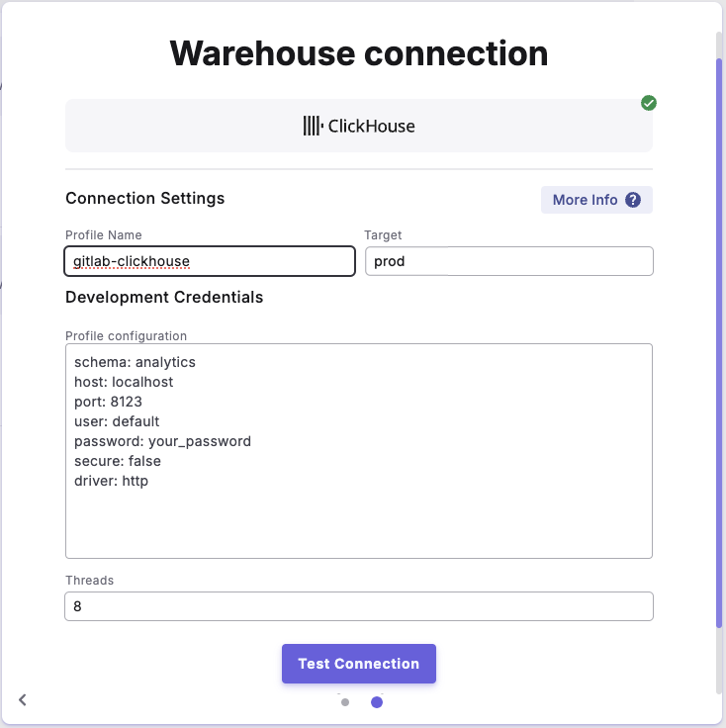This screenshot has width=726, height=728.
Task: Click the green checkmark status icon
Action: tap(649, 103)
